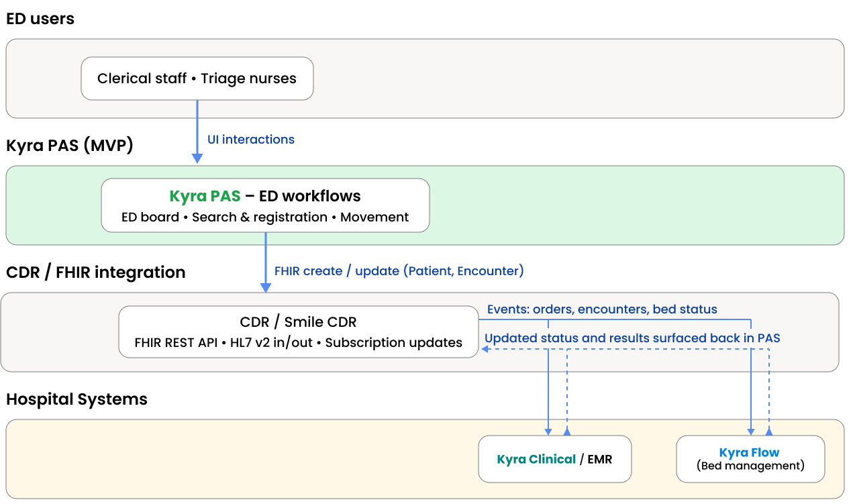Click the '(Bed management)' subtitle

pyautogui.click(x=750, y=466)
